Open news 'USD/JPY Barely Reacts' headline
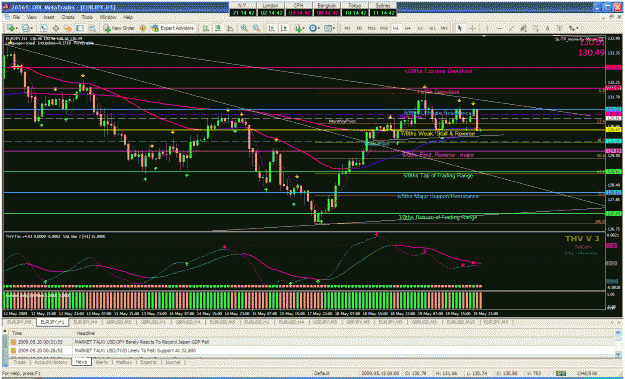The image size is (625, 379). (x=142, y=342)
